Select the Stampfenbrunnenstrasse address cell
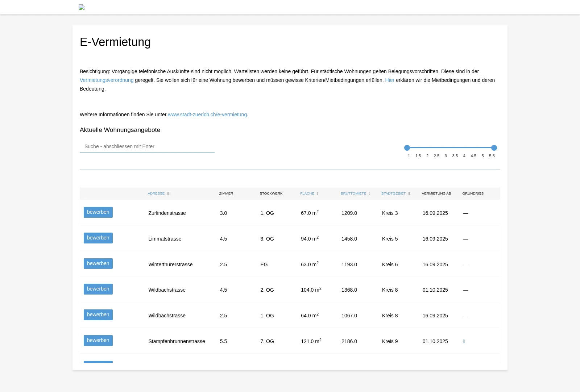Viewport: 580px width, 392px height. 177,341
